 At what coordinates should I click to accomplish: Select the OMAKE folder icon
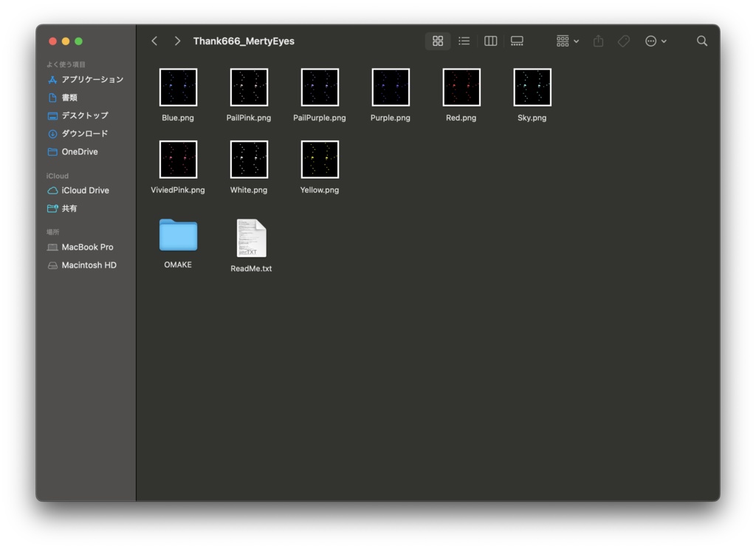coord(178,235)
